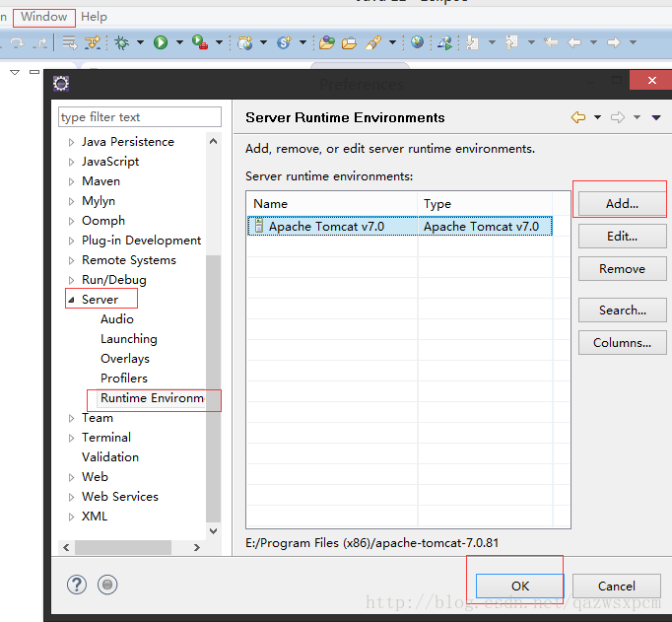Click the Drop to Frame lines icon
The width and height of the screenshot is (672, 622).
pos(69,42)
